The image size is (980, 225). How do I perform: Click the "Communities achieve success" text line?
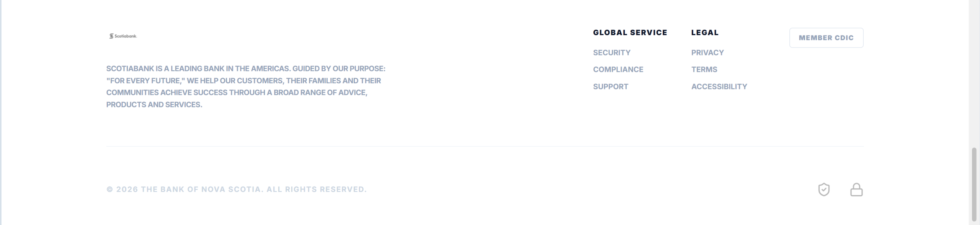(237, 92)
